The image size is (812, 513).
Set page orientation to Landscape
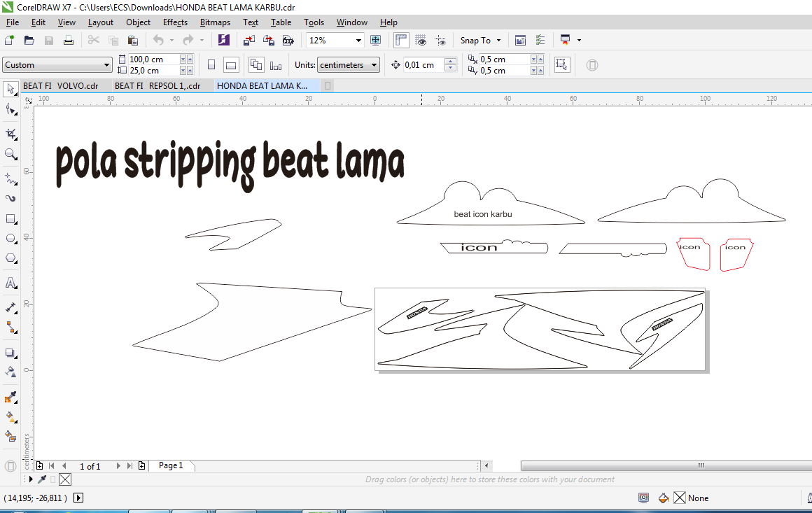(x=231, y=65)
